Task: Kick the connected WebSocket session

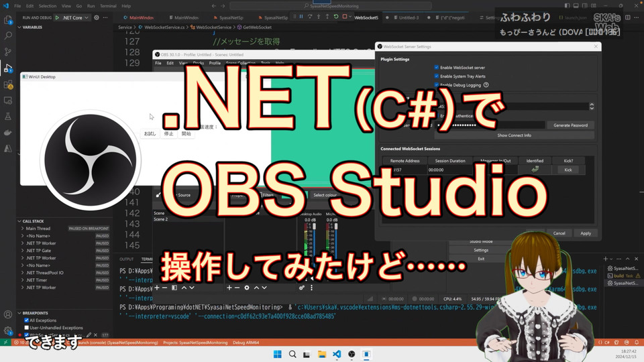Action: [568, 170]
